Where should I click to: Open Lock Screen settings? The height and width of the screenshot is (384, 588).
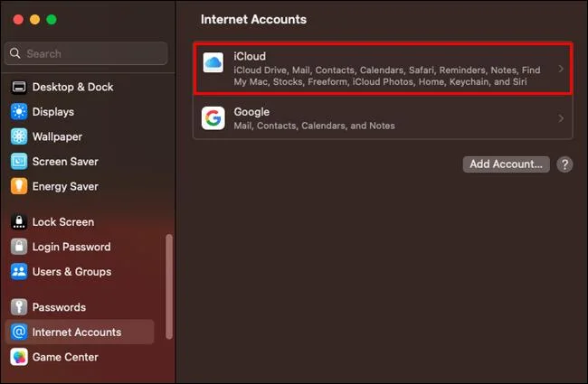63,221
